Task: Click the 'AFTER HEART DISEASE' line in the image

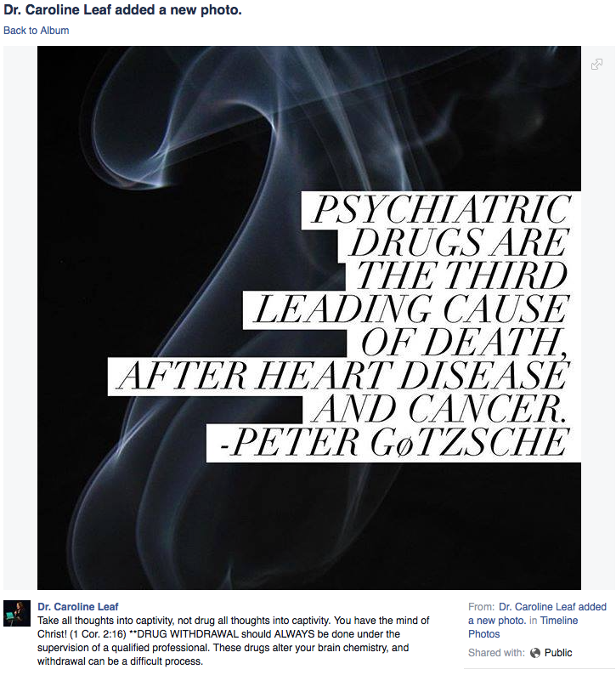Action: [x=343, y=376]
